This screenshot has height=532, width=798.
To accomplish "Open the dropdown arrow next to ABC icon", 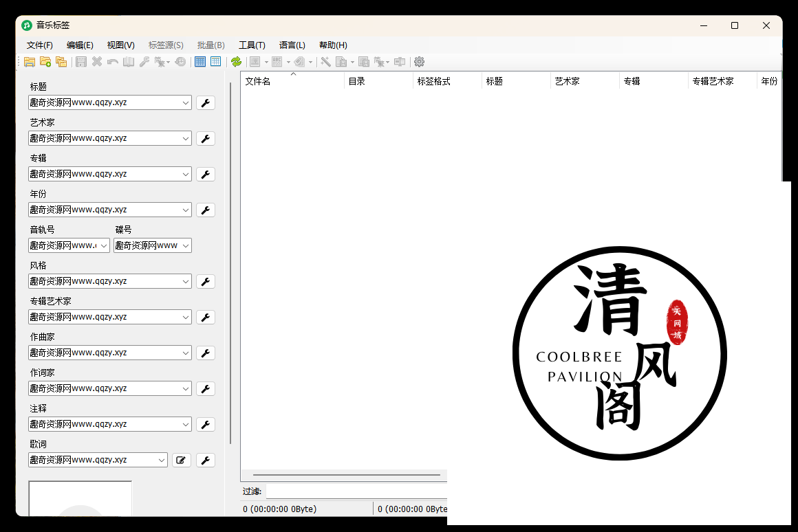I will (x=288, y=62).
